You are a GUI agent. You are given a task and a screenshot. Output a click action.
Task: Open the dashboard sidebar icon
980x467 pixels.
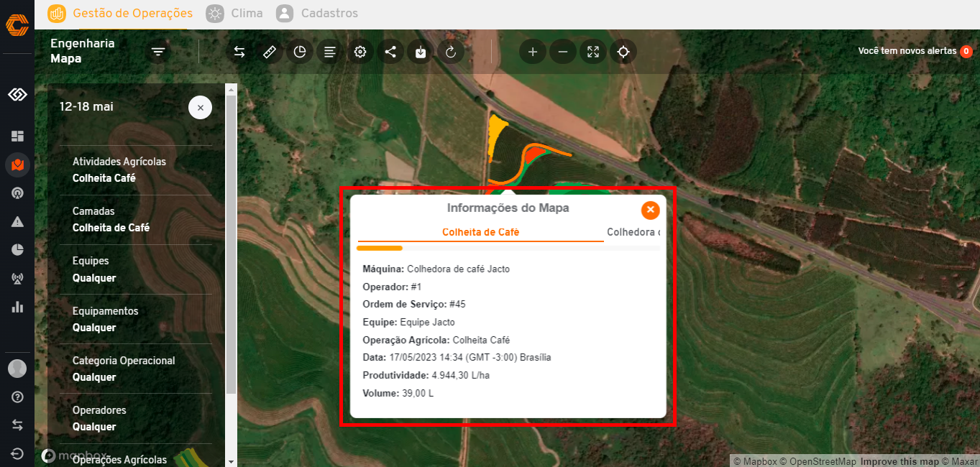(17, 136)
